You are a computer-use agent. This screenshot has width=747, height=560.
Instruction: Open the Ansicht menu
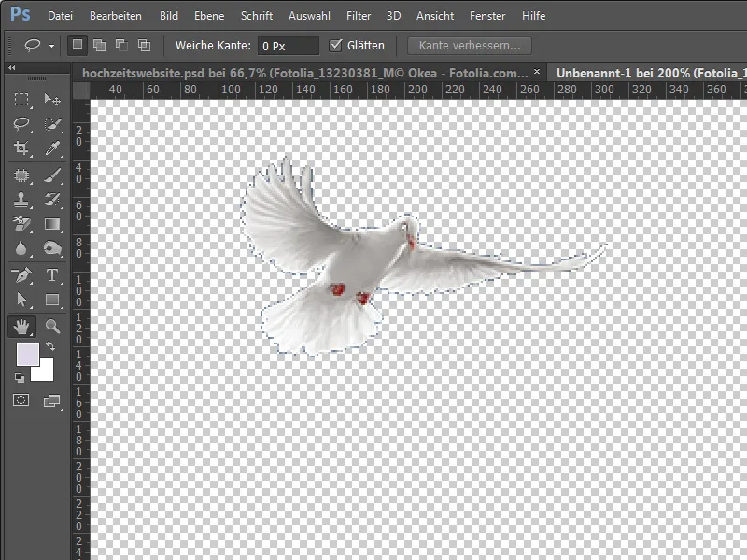coord(435,16)
